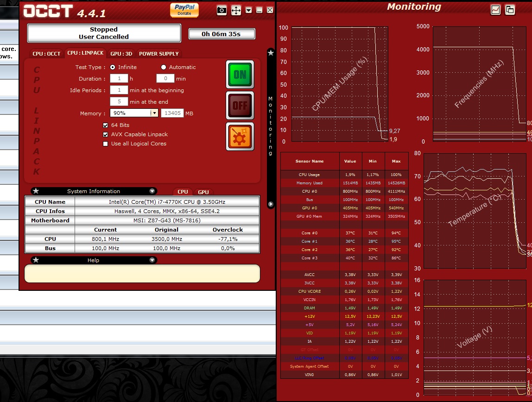Select the GPU system information tab
532x402 pixels.
[203, 192]
